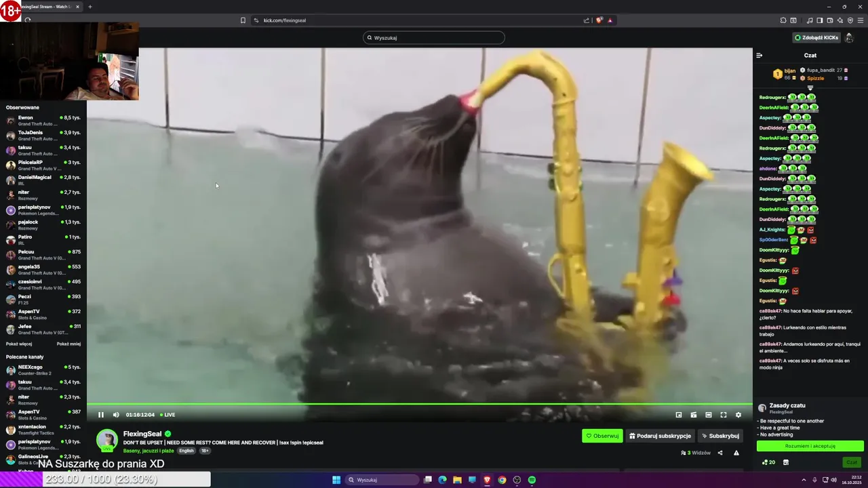Reload the page with the refresh button
The image size is (868, 488).
tap(27, 20)
